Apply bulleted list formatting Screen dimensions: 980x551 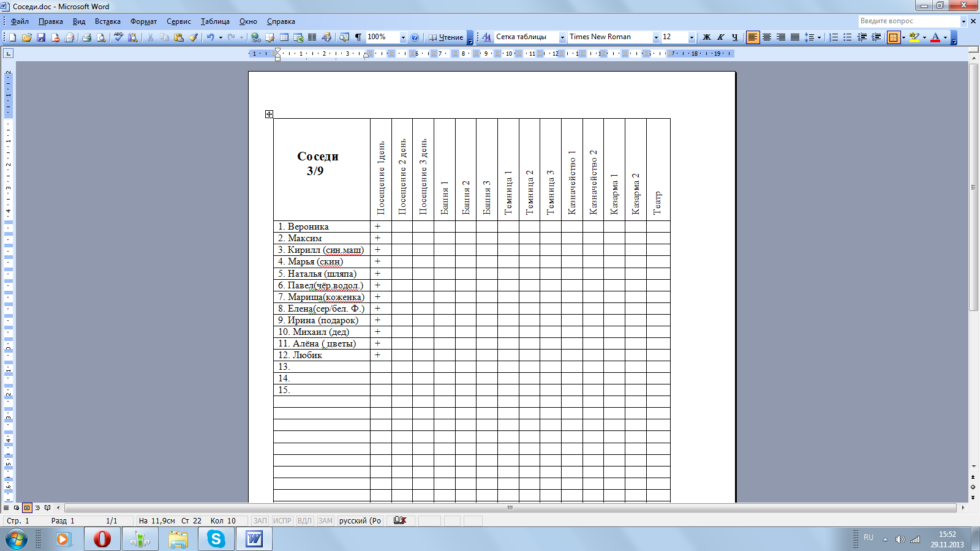848,37
